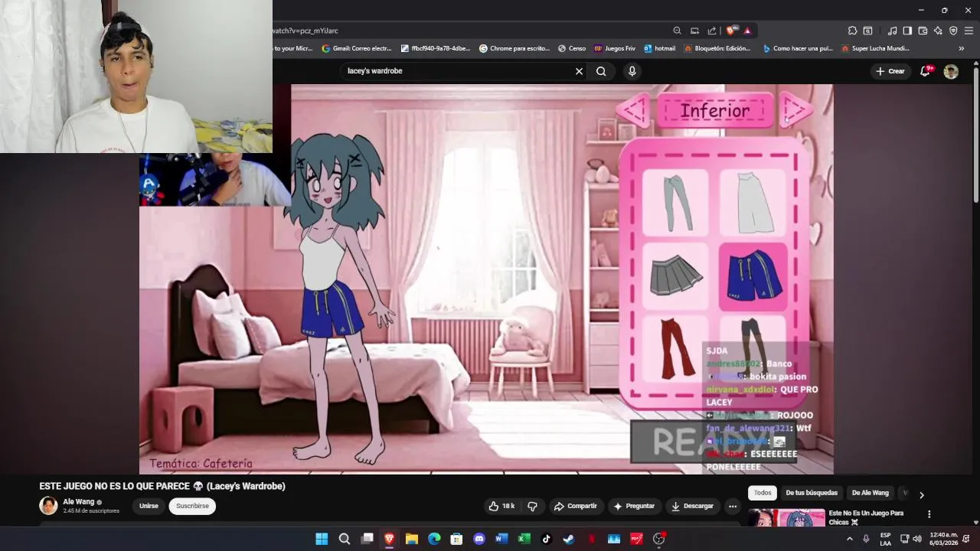This screenshot has height=551, width=980.
Task: Open YouTube notifications bell
Action: point(925,71)
